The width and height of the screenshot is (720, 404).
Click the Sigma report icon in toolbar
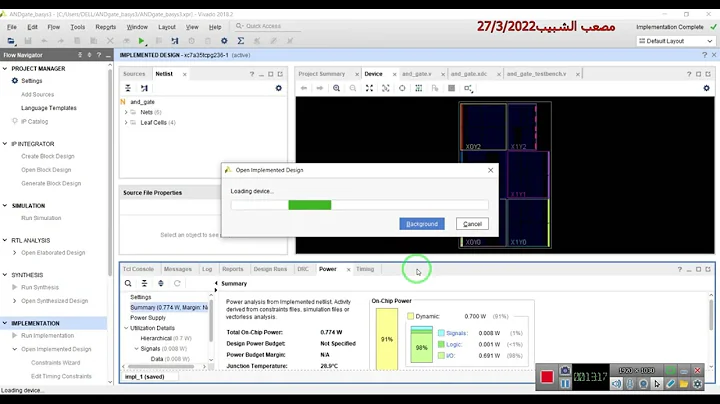tap(241, 41)
